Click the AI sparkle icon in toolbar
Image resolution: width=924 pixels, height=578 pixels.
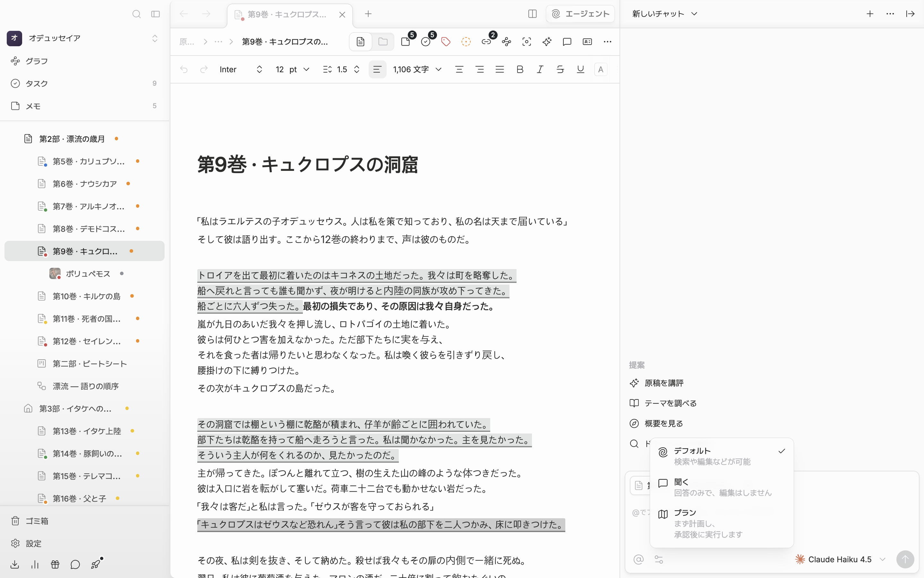[x=547, y=42]
